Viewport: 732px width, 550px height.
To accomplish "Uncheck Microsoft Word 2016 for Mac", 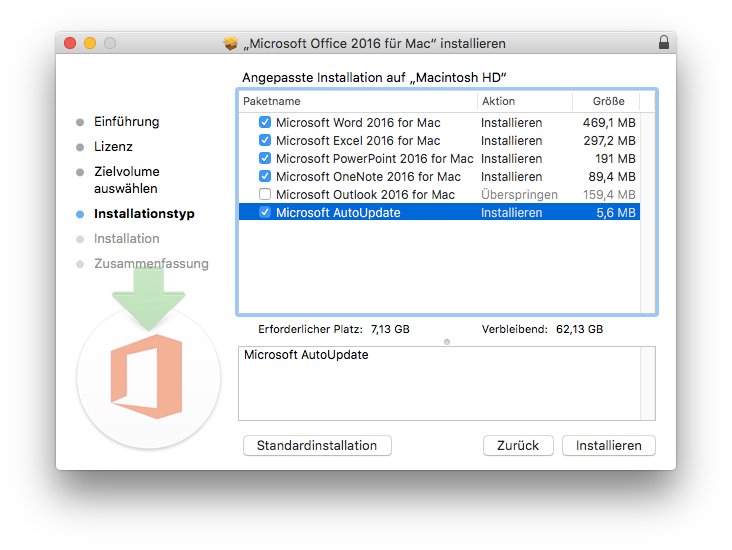I will [x=265, y=122].
